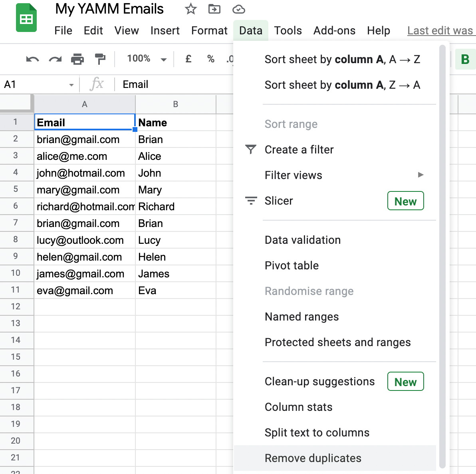Viewport: 476px width, 474px height.
Task: Click the cloud save status icon
Action: pos(238,9)
